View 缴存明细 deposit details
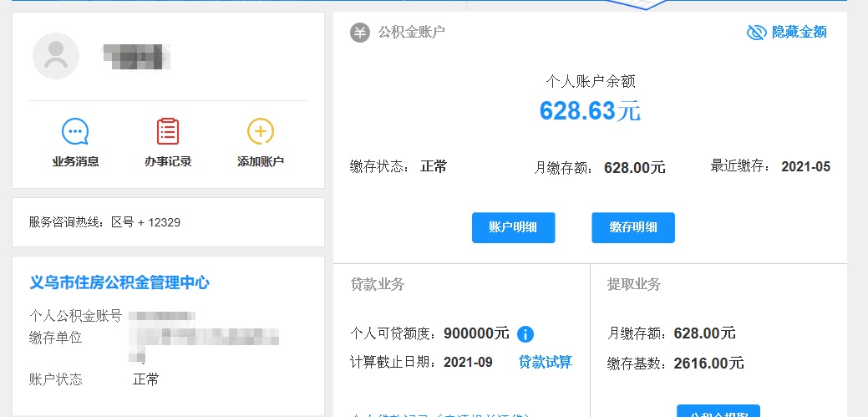The height and width of the screenshot is (417, 868). coord(632,227)
